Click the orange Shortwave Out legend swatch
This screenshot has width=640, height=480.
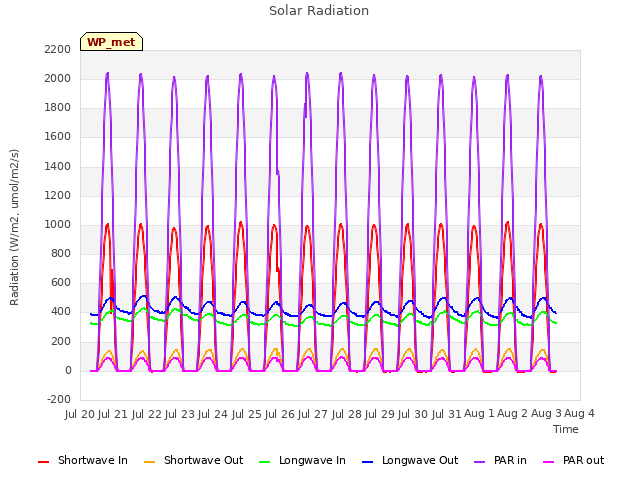tap(150, 462)
